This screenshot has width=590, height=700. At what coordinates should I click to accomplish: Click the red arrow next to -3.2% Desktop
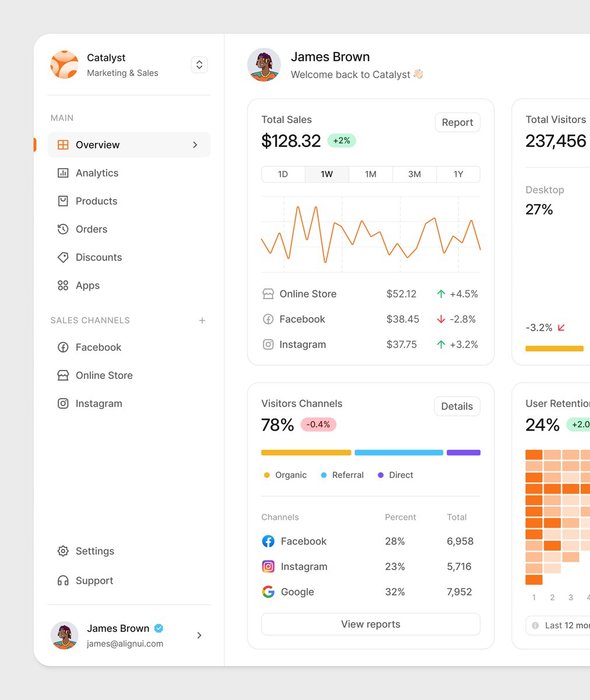click(561, 328)
